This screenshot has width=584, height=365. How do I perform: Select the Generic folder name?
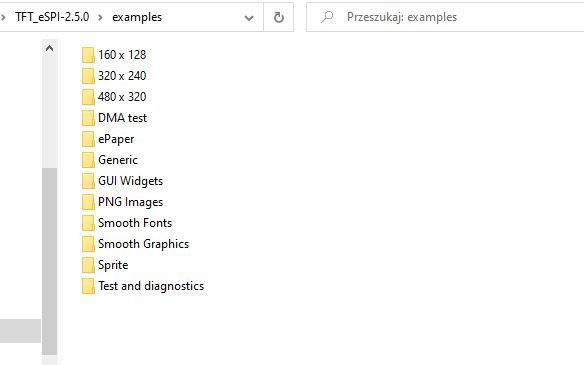[x=118, y=160]
